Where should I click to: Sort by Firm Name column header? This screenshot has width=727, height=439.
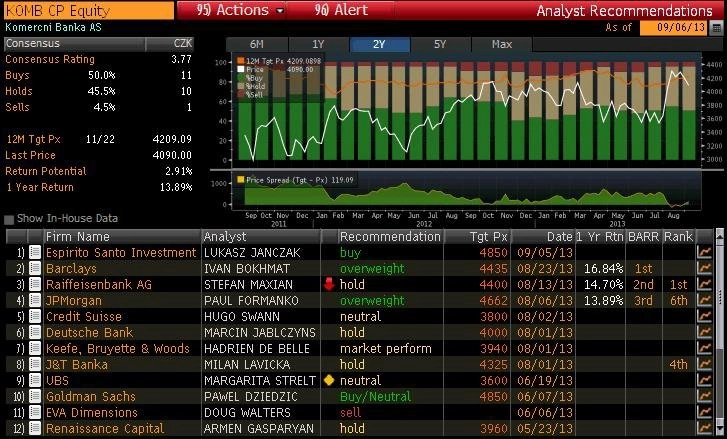tap(122, 236)
